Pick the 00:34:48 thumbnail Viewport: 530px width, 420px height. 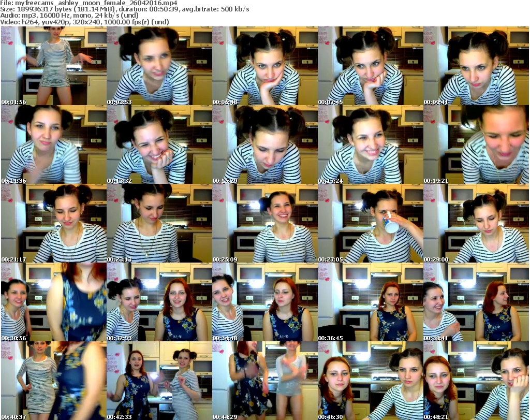click(x=265, y=302)
